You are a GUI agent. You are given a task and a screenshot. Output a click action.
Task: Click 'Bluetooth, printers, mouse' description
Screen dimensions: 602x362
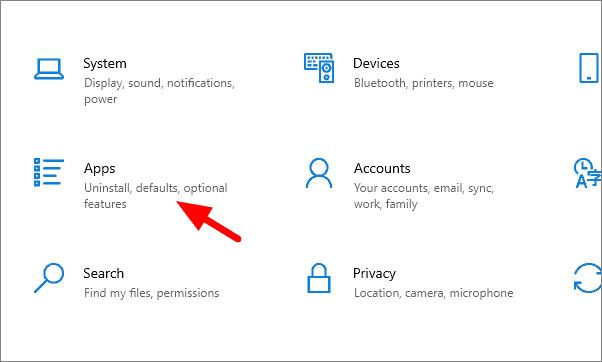pos(423,83)
